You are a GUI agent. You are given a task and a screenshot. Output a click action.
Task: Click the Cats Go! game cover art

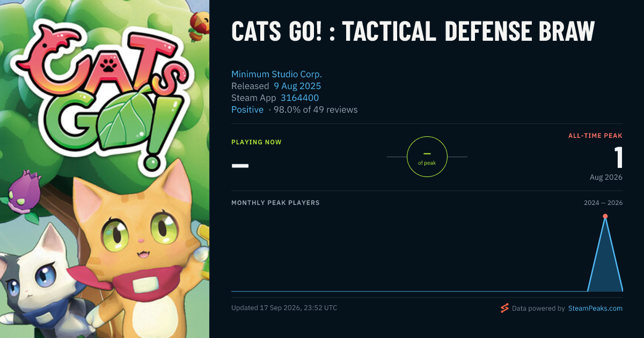pos(105,169)
